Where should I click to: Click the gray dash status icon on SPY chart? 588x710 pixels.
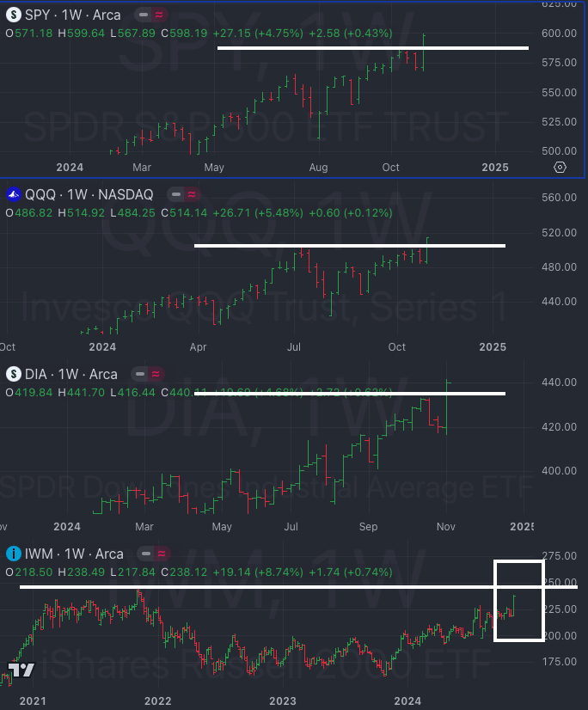[144, 15]
